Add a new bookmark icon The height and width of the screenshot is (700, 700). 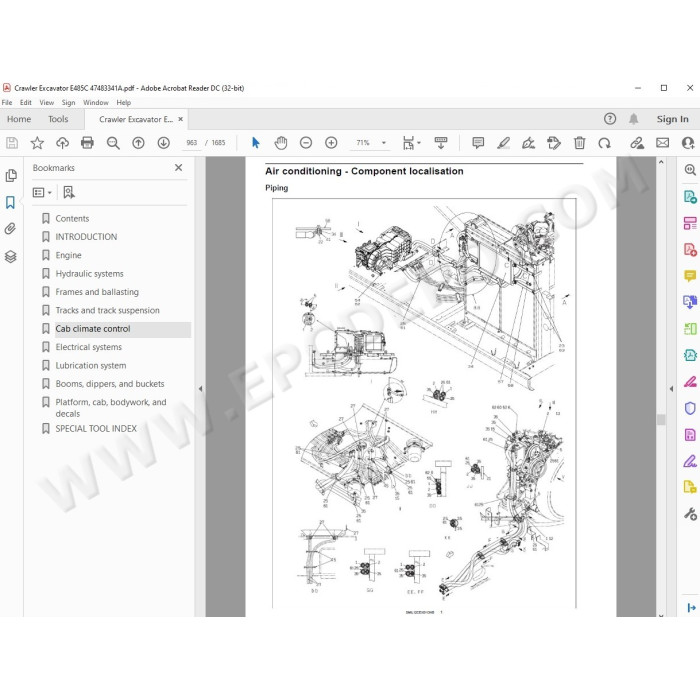69,192
